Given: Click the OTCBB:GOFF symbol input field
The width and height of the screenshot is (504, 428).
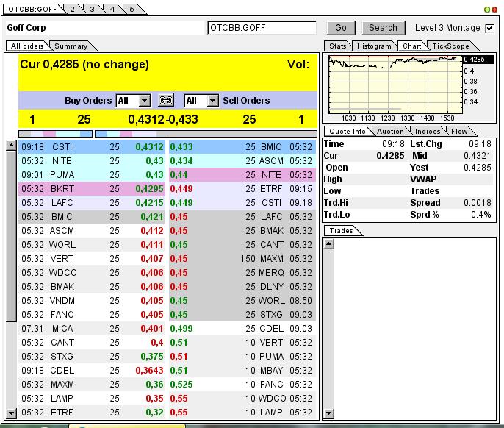Looking at the screenshot, I should 262,28.
